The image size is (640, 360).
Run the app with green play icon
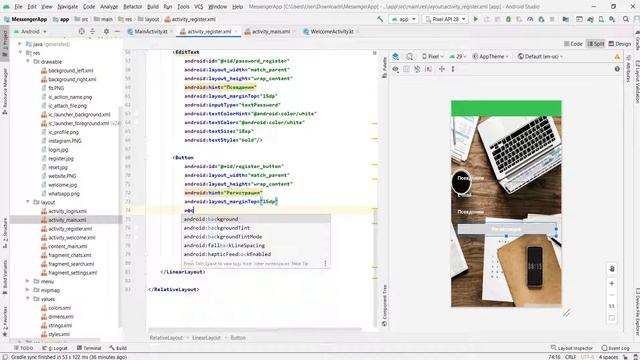[x=476, y=19]
